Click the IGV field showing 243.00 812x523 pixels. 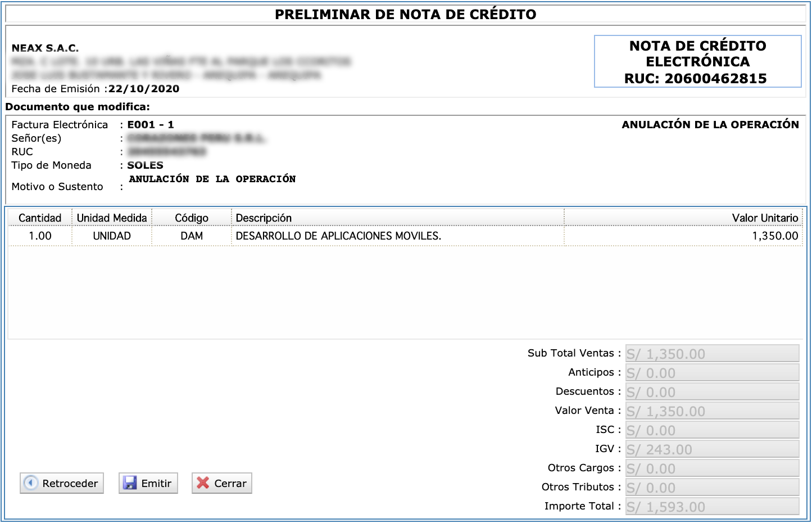(x=712, y=449)
